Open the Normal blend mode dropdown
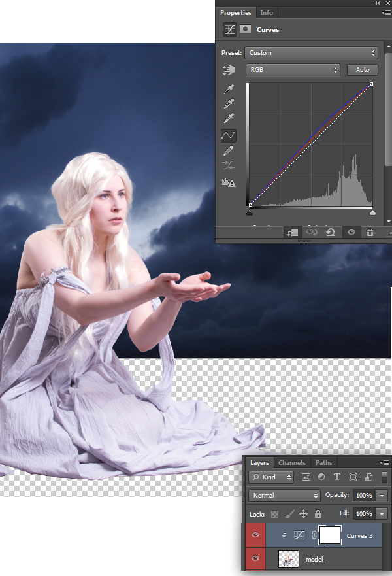 point(284,496)
